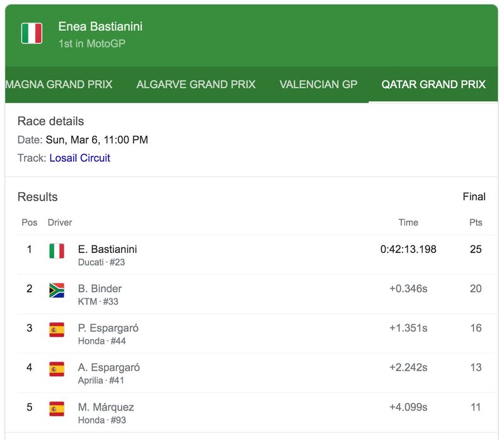Viewport: 504px width, 440px height.
Task: Click the Enea Bastianini header name
Action: [100, 26]
